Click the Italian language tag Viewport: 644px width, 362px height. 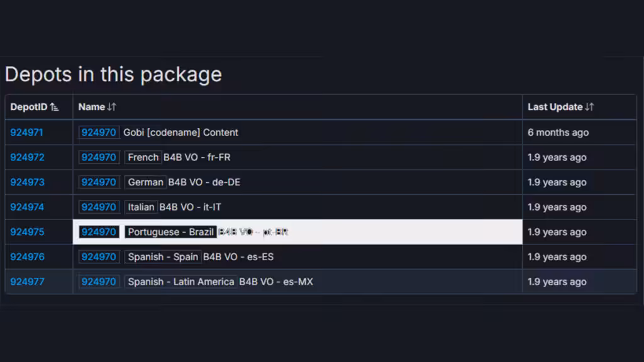click(141, 207)
